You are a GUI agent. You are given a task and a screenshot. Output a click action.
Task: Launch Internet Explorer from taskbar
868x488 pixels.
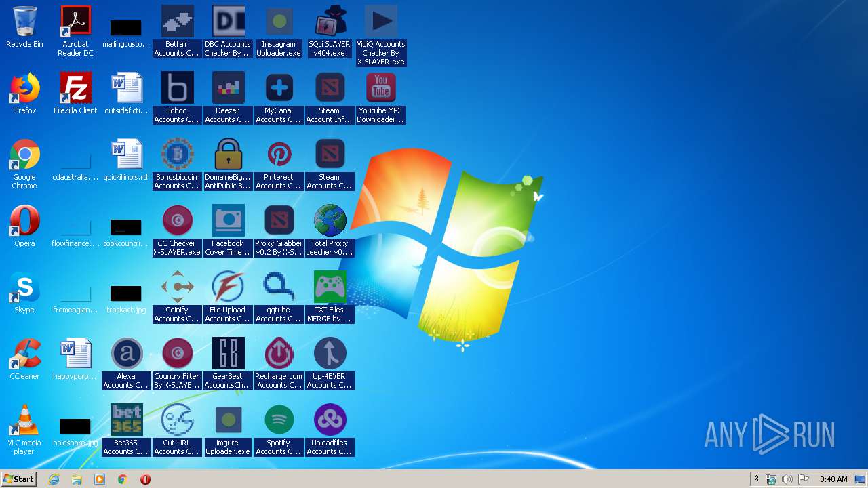(54, 479)
